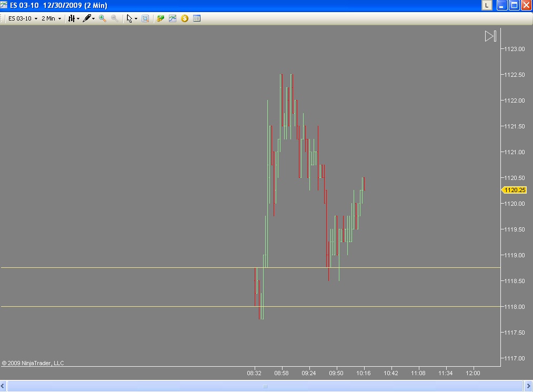Expand the chart style dropdown arrow

[x=78, y=19]
